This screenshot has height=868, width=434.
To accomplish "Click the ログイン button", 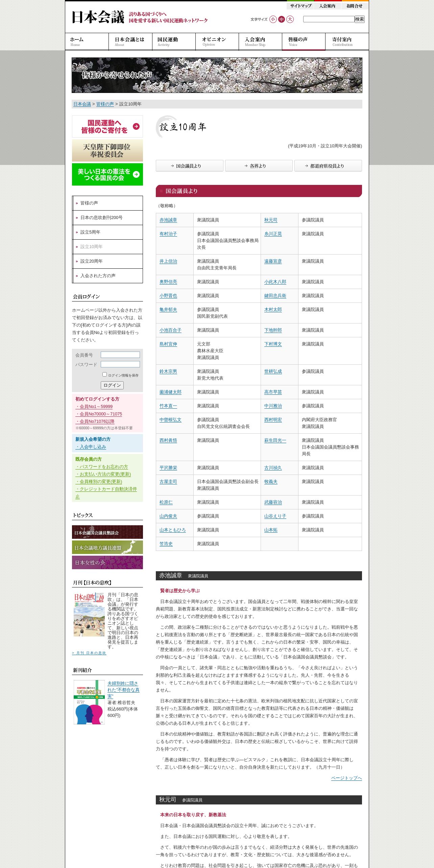I will point(112,385).
